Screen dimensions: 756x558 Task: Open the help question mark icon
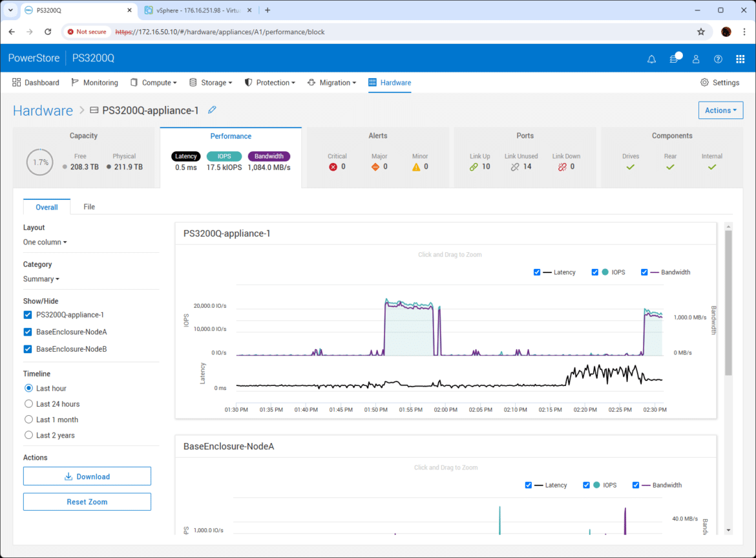point(718,59)
